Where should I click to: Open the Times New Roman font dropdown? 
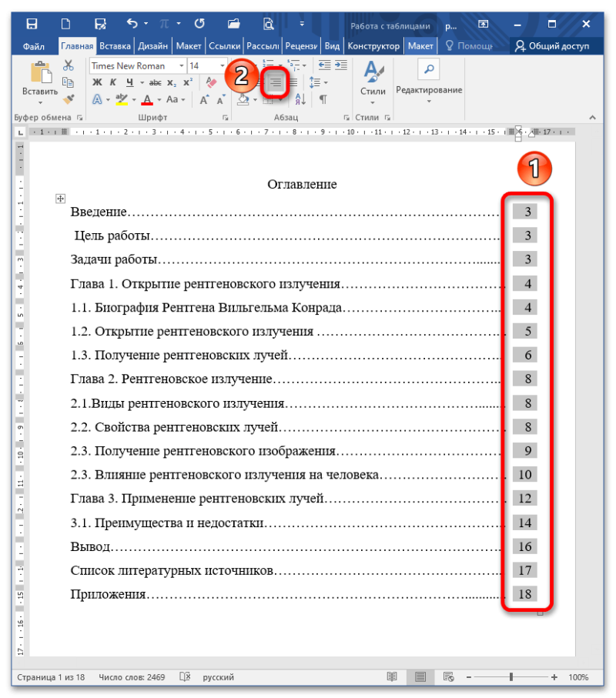(182, 66)
